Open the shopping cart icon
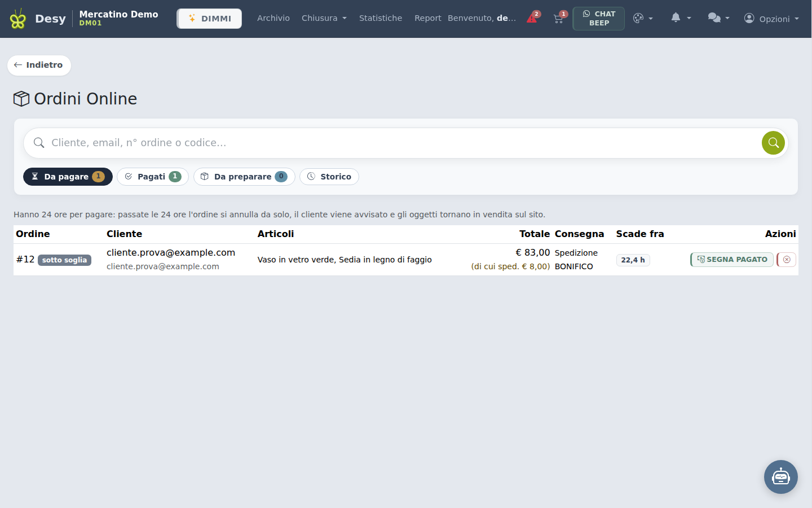812x508 pixels. pos(559,18)
